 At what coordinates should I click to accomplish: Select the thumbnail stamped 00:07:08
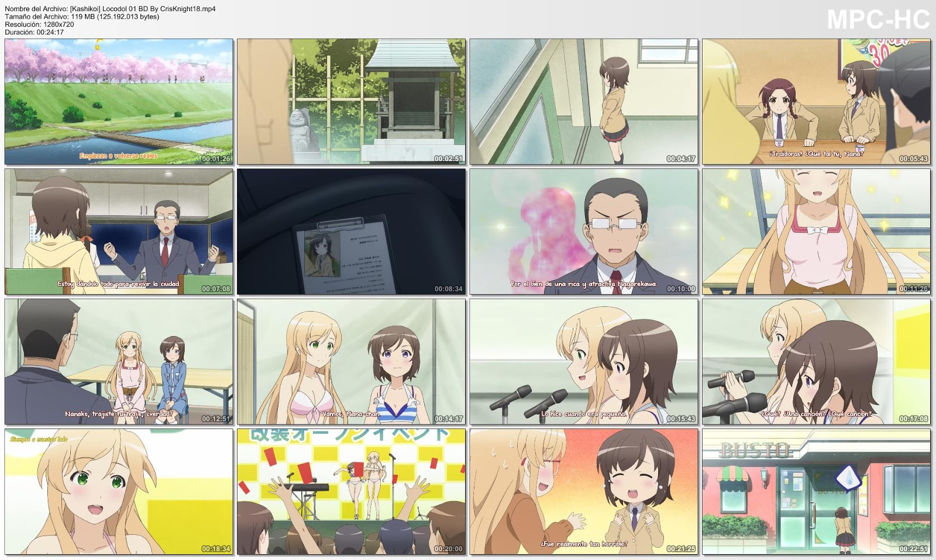click(119, 232)
